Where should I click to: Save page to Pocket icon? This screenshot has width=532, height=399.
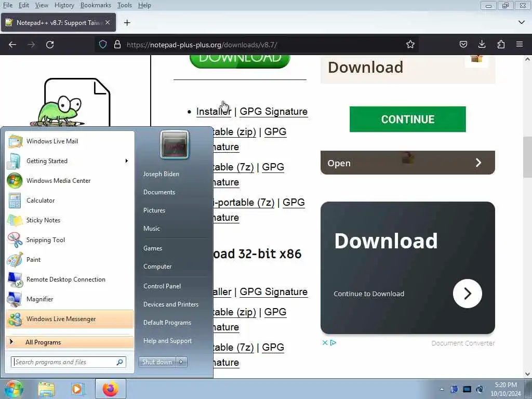[463, 45]
